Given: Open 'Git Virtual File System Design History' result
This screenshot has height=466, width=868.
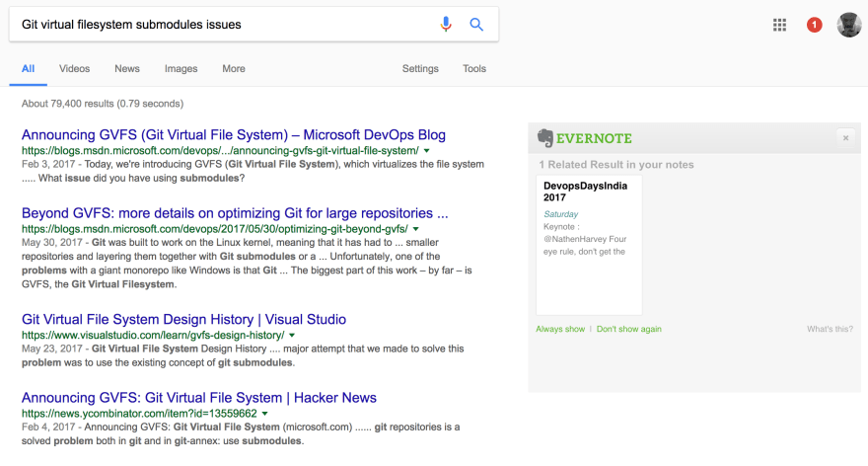Looking at the screenshot, I should coord(183,319).
